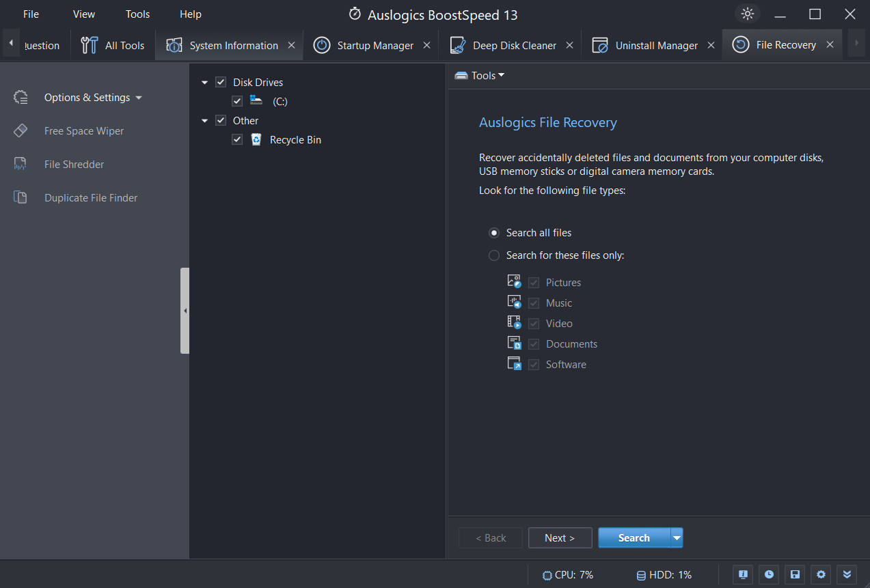Image resolution: width=870 pixels, height=588 pixels.
Task: Click the All Tools wrench icon
Action: tap(89, 45)
